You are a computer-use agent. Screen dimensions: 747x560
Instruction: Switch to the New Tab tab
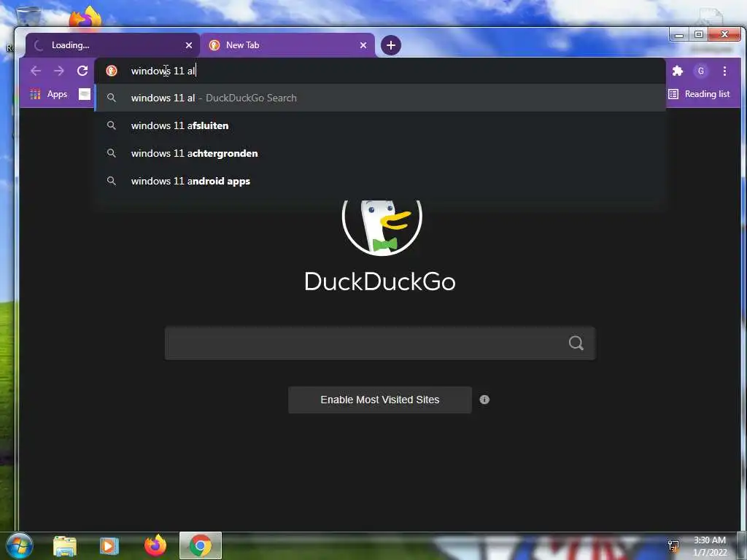point(287,45)
